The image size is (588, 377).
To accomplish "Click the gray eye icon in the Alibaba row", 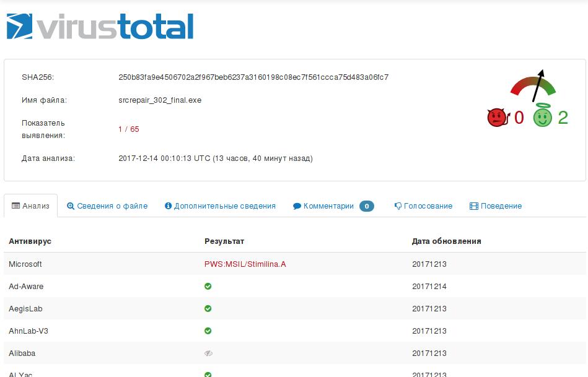I will [208, 353].
